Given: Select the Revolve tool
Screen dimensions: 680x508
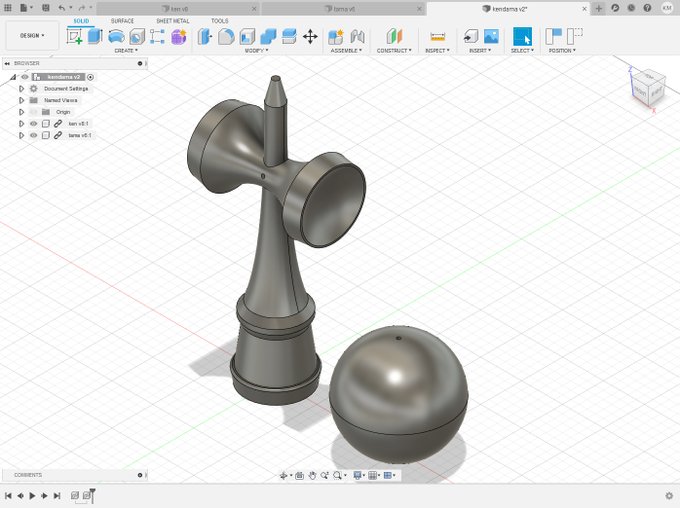Looking at the screenshot, I should point(116,36).
